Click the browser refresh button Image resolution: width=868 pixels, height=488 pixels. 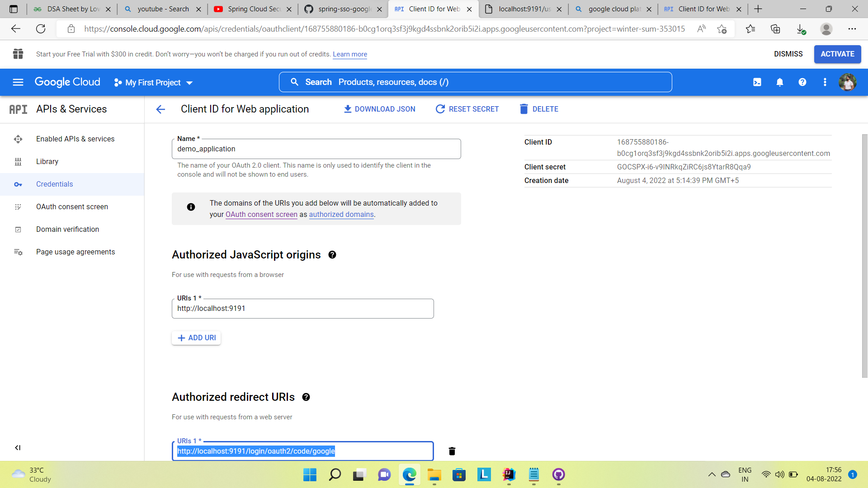click(x=41, y=29)
